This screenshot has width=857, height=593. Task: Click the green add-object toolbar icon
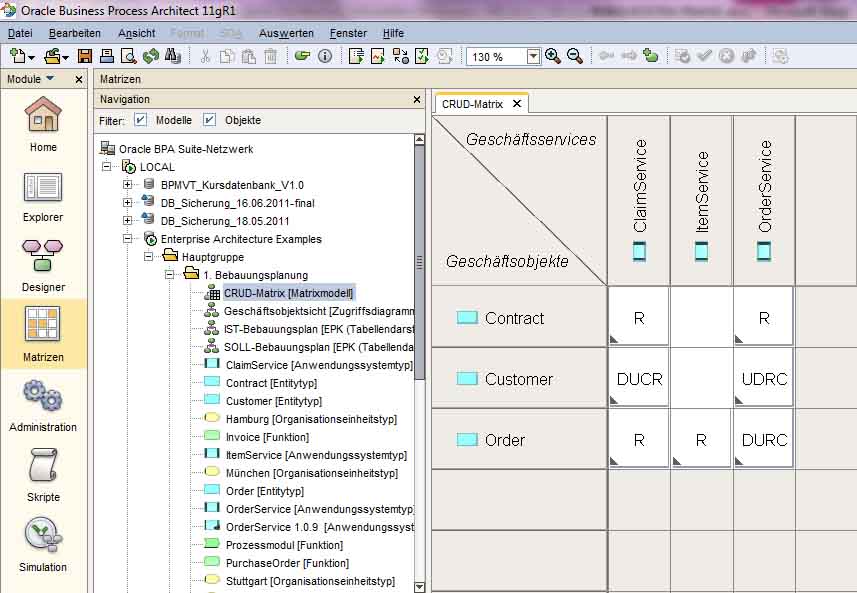tap(650, 56)
